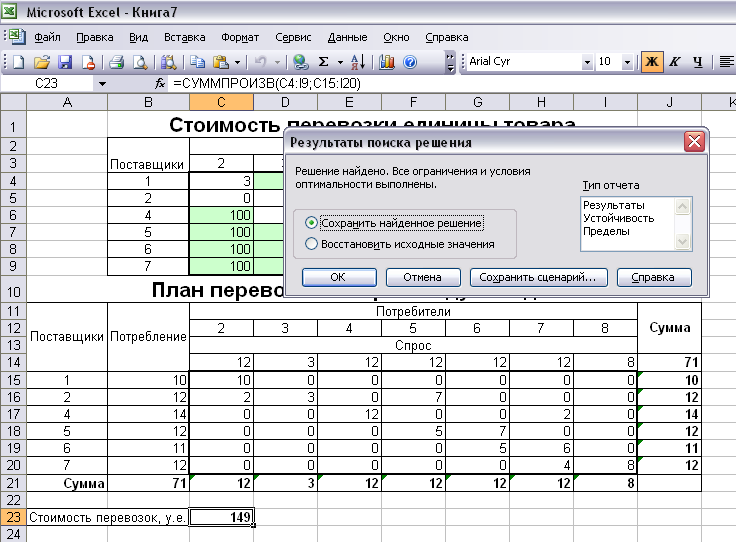
Task: Save the workbook with floppy icon
Action: [65, 62]
